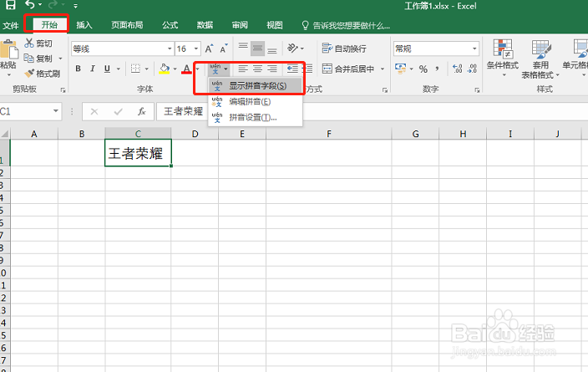The image size is (588, 372).
Task: Click the middle align icon
Action: 257,48
